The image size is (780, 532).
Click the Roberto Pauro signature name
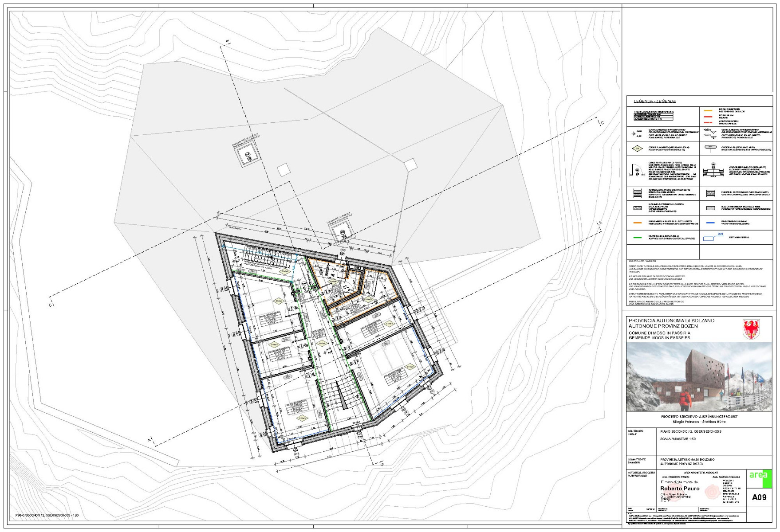[680, 489]
